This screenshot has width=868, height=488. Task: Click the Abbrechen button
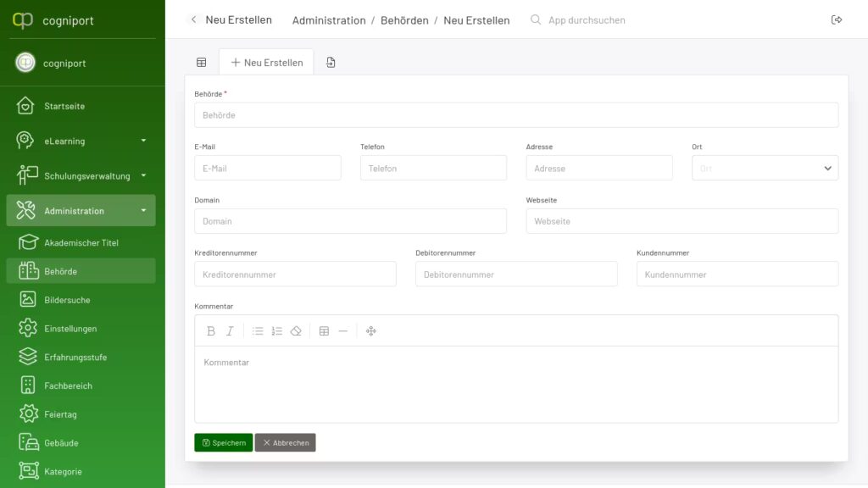(x=285, y=442)
